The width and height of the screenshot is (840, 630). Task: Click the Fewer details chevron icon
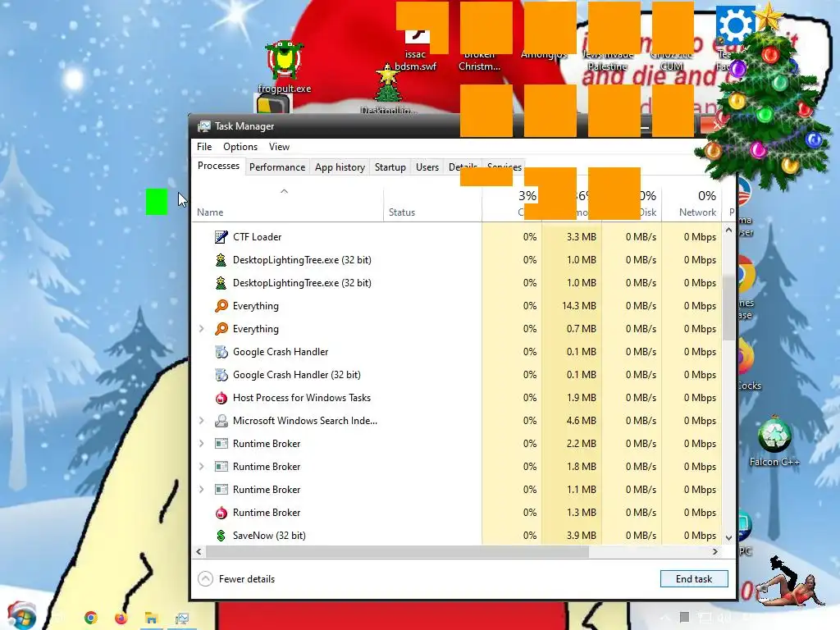(x=206, y=579)
